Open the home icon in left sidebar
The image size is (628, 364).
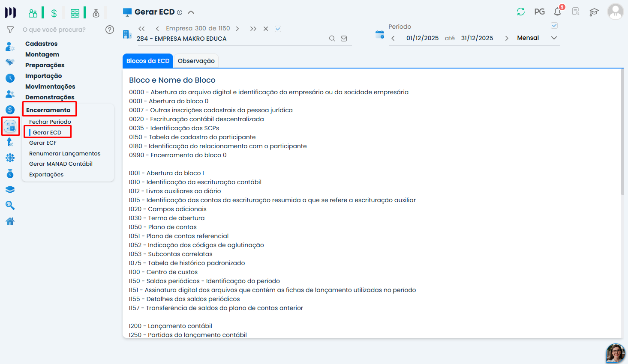(10, 221)
